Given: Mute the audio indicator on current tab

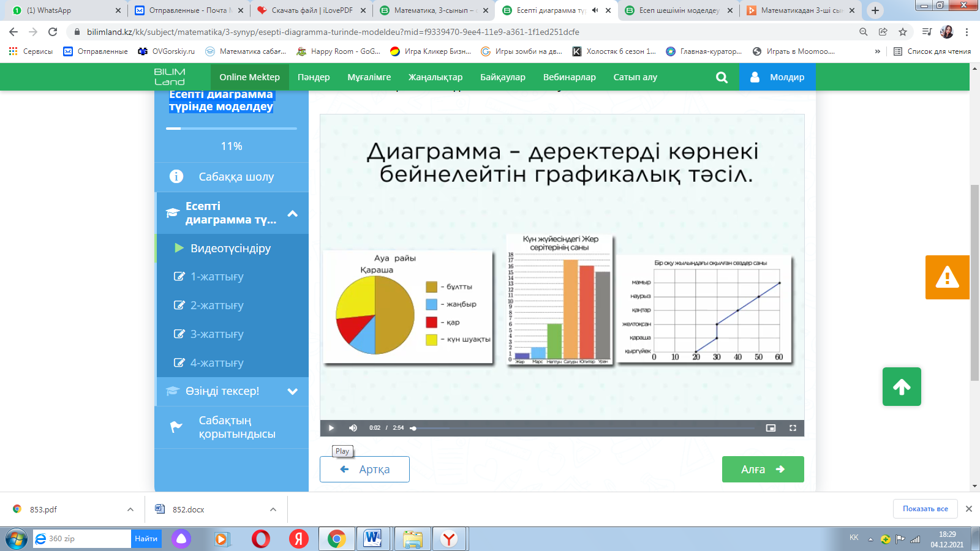Looking at the screenshot, I should tap(595, 10).
